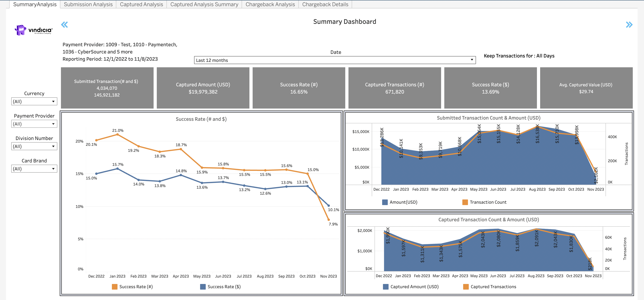Open the Payment Provider filter dropdown
The width and height of the screenshot is (644, 300).
(x=34, y=124)
